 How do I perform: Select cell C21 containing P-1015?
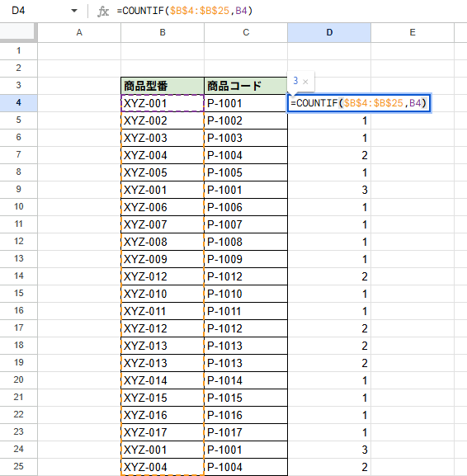(246, 398)
